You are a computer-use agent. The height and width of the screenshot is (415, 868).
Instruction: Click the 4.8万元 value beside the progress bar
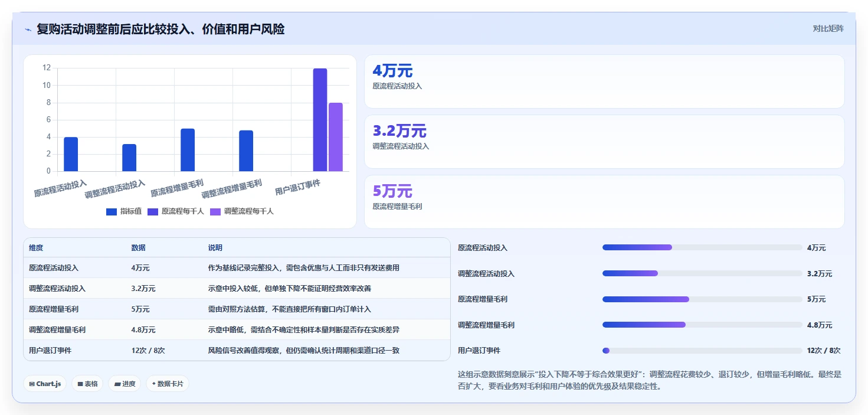point(820,325)
